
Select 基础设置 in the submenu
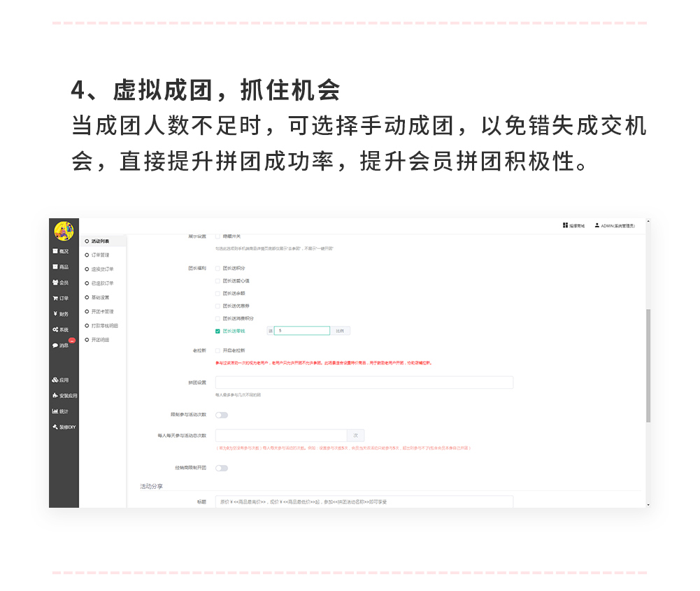click(x=100, y=297)
